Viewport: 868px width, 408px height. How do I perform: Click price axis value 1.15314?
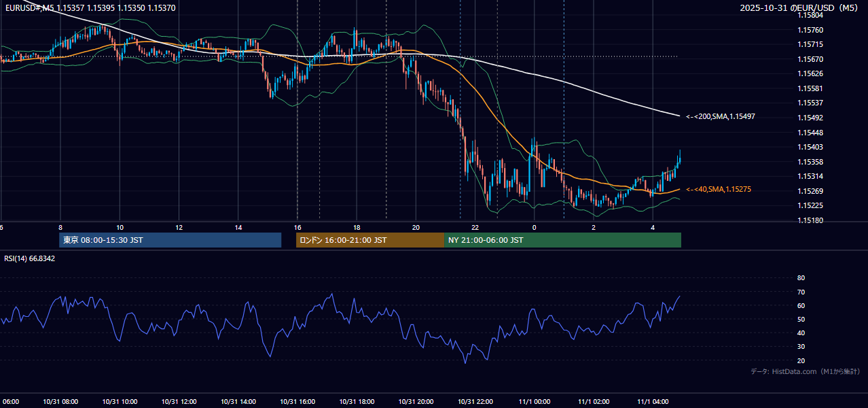pos(810,176)
